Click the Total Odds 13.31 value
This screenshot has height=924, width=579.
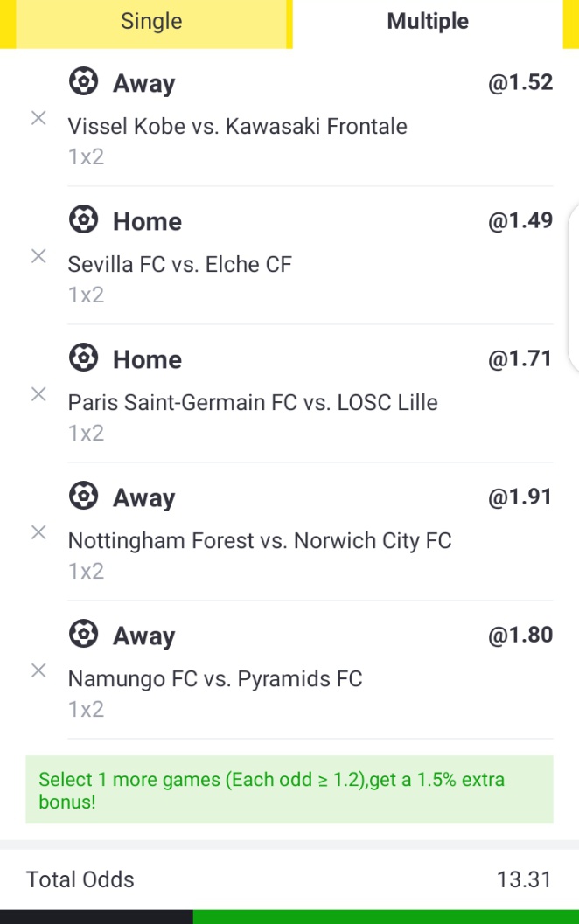click(524, 879)
